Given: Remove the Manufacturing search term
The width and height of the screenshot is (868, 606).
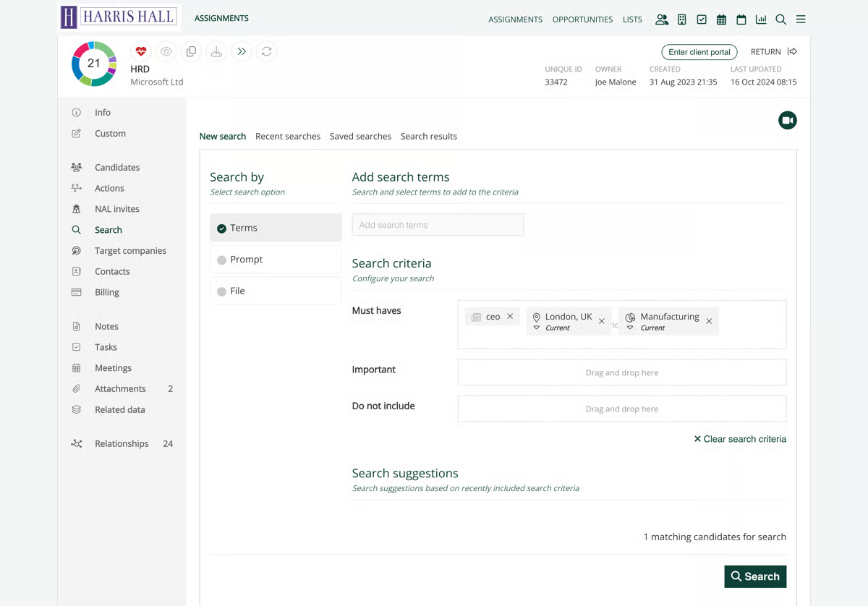Looking at the screenshot, I should (709, 321).
